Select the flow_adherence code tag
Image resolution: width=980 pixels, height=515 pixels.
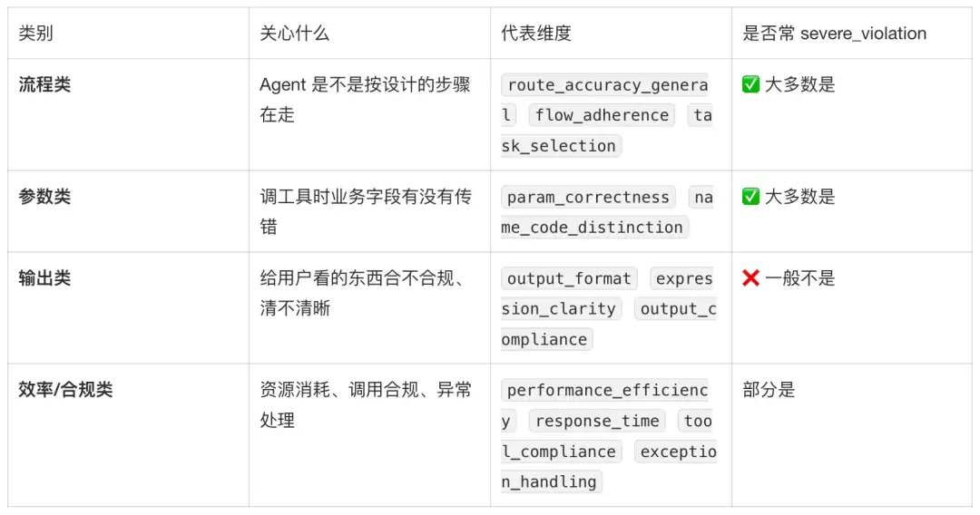[602, 115]
